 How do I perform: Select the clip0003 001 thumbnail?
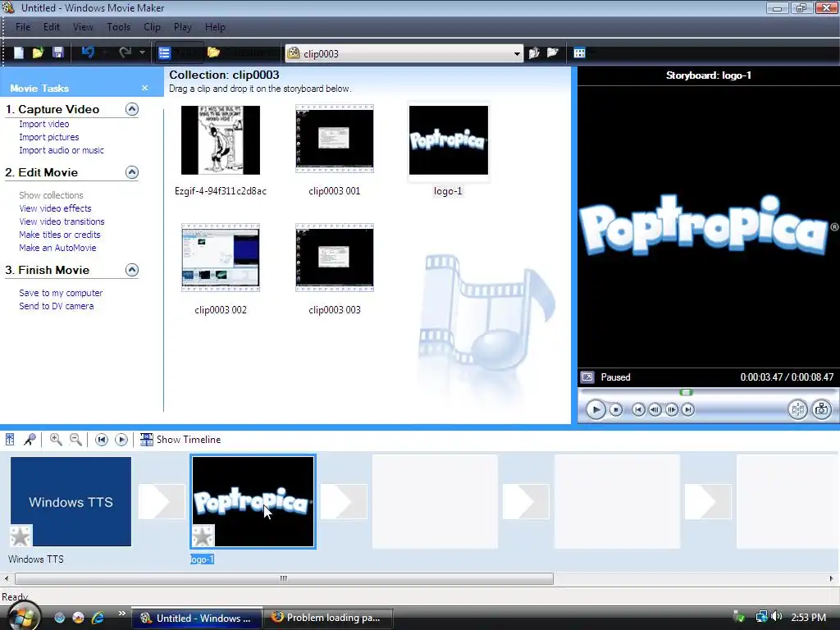pyautogui.click(x=335, y=139)
